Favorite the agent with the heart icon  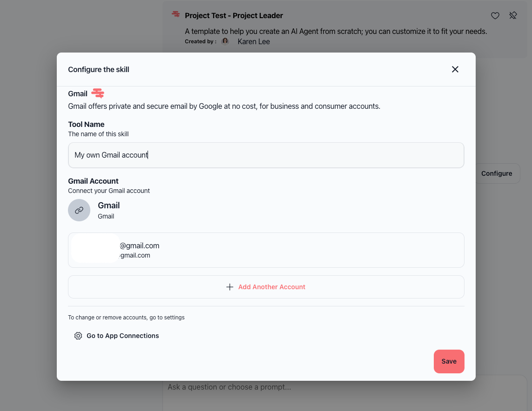[495, 16]
